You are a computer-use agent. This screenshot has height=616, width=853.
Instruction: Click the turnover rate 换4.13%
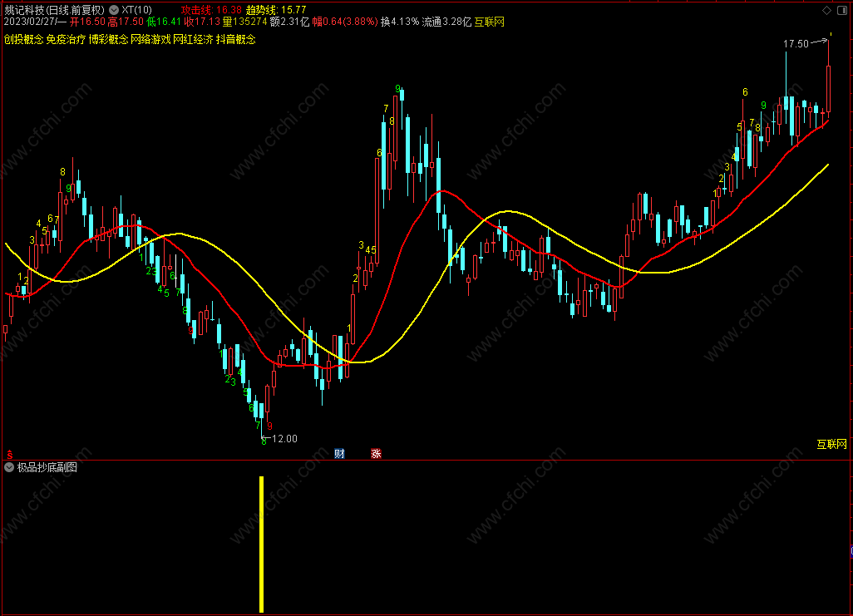(x=400, y=22)
